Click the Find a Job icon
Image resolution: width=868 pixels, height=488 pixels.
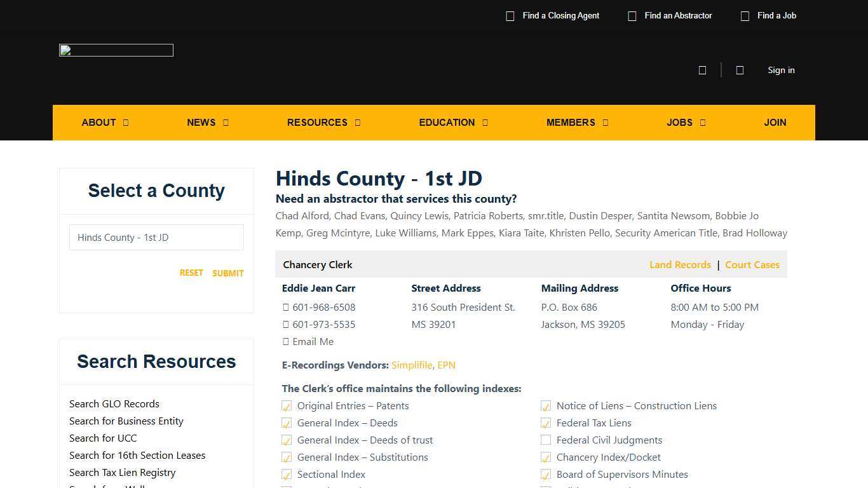coord(745,15)
